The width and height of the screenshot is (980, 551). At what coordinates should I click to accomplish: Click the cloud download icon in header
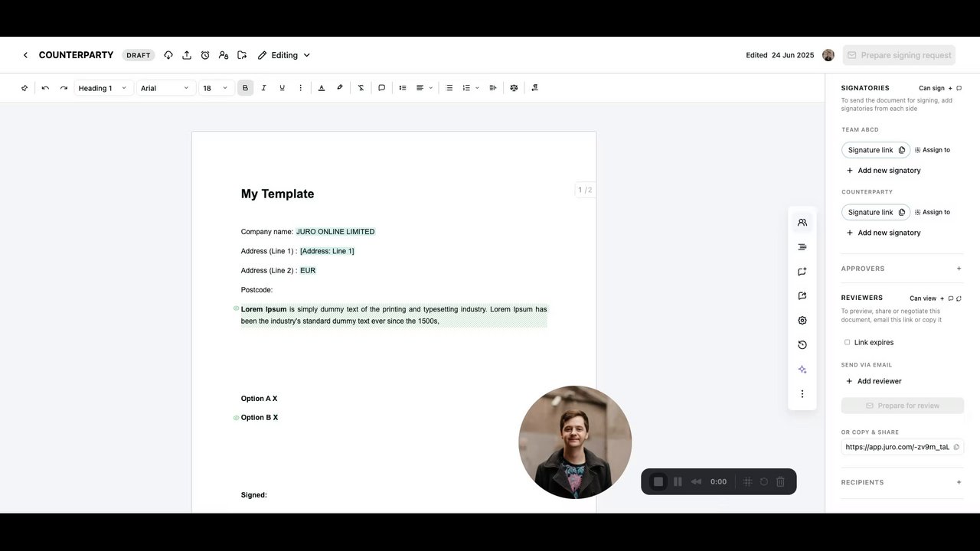168,55
